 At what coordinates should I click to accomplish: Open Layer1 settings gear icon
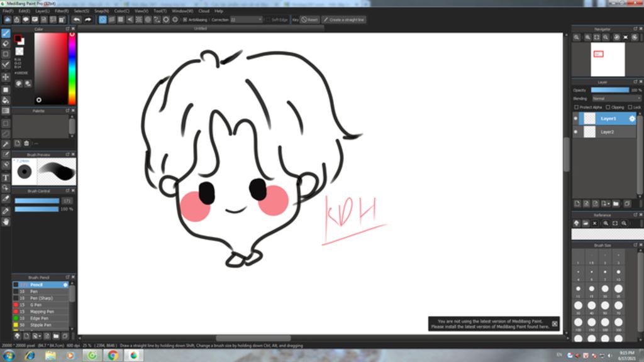pyautogui.click(x=631, y=119)
